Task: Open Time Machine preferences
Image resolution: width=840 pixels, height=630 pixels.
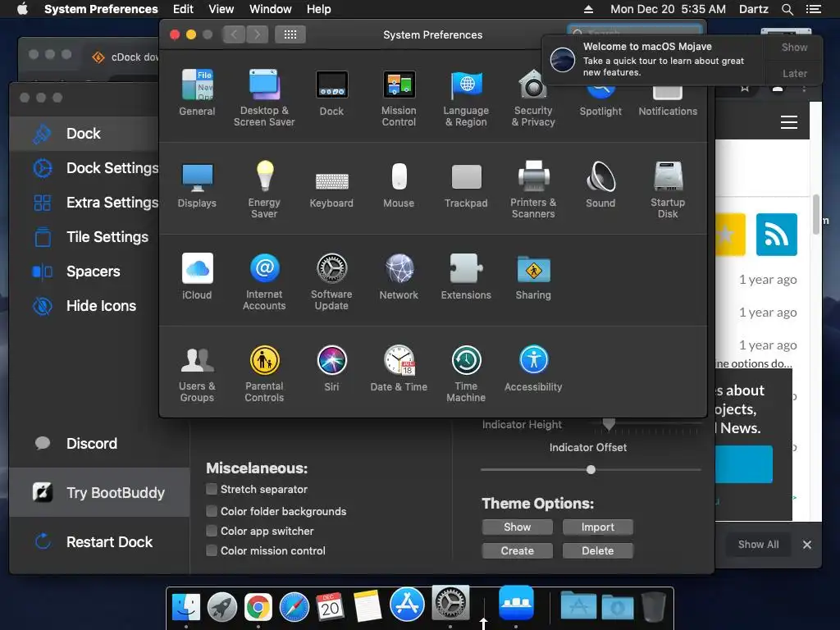Action: (x=466, y=373)
